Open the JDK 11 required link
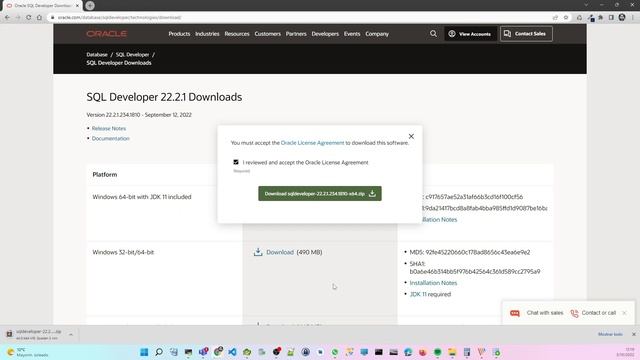640x360 pixels. pos(418,294)
